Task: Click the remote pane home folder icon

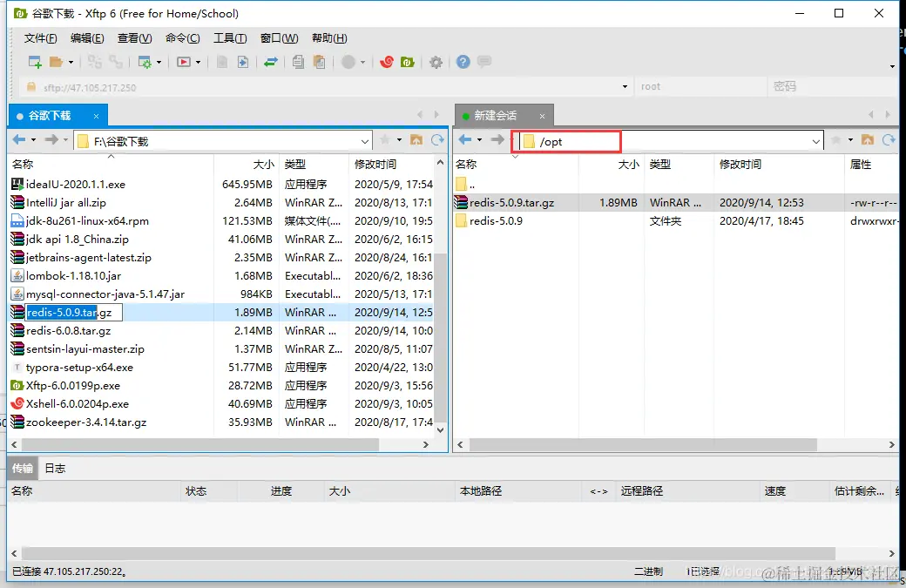Action: pyautogui.click(x=868, y=139)
